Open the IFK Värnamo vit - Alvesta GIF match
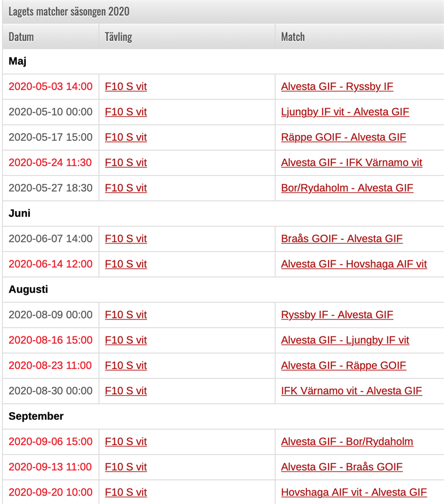Screen dimensions: 444x504 pyautogui.click(x=351, y=391)
